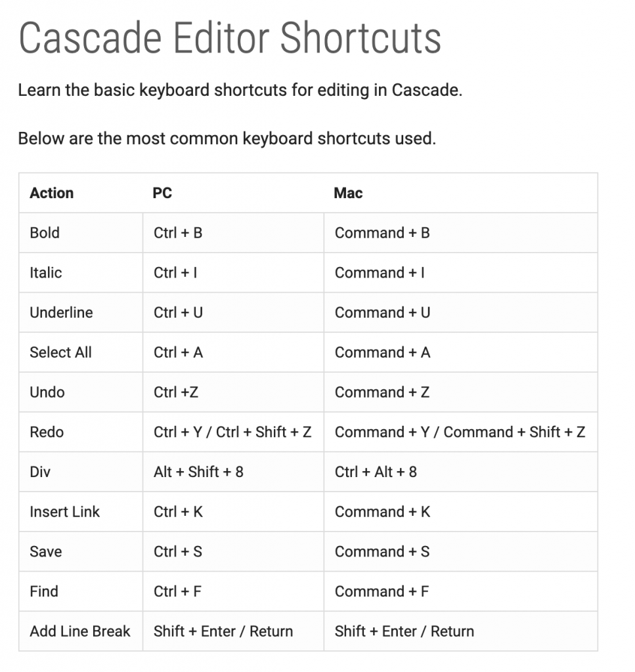Click the Command + Z shortcut cell
Viewport: 635px width, 672px height.
460,392
